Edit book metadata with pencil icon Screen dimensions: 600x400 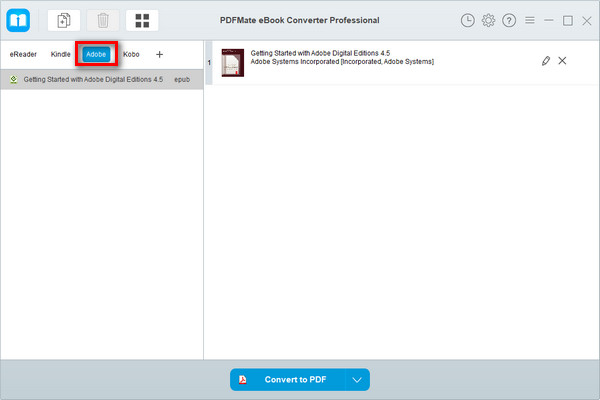pyautogui.click(x=546, y=61)
